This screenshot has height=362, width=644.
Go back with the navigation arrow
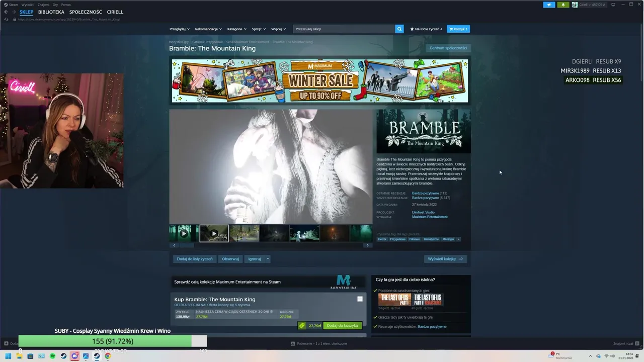[6, 12]
